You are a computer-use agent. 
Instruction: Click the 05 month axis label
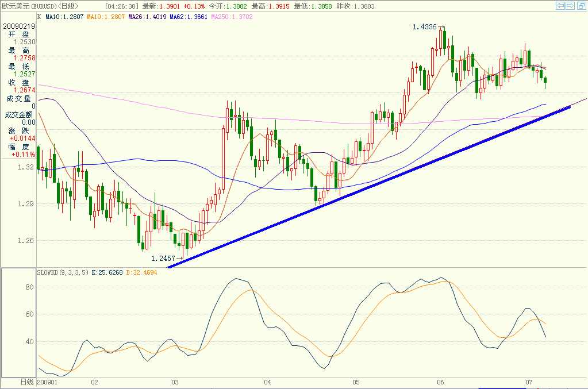pyautogui.click(x=355, y=382)
